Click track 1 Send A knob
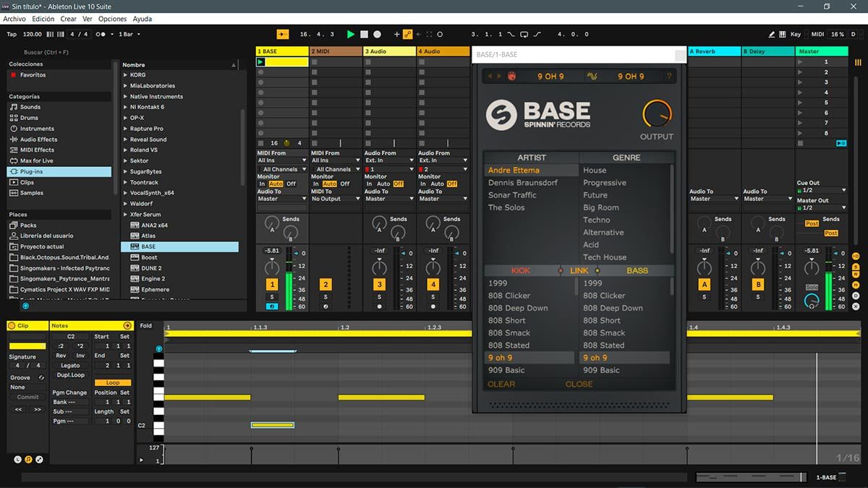 [272, 223]
